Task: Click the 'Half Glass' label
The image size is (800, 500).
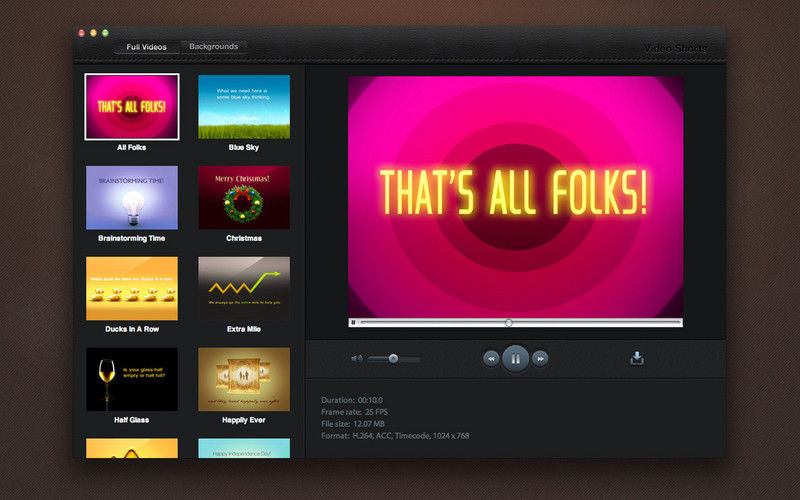Action: pos(132,420)
